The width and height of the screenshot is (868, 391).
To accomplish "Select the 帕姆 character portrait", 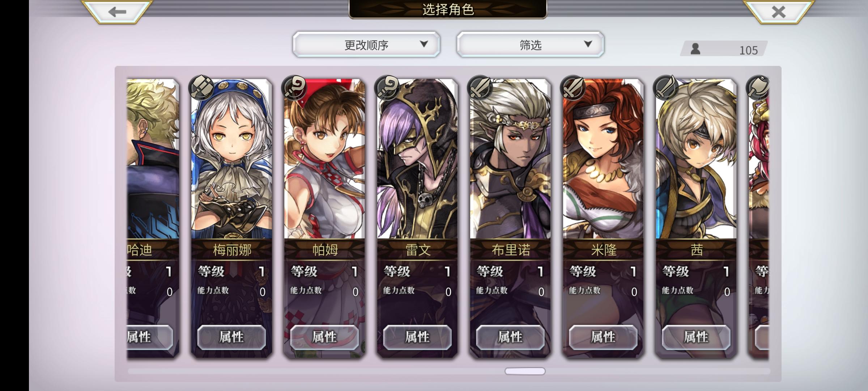I will [324, 159].
